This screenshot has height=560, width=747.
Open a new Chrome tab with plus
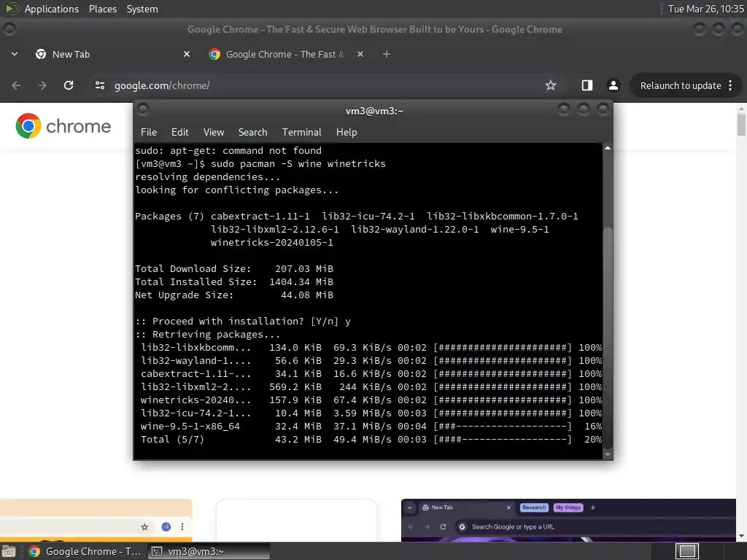387,54
